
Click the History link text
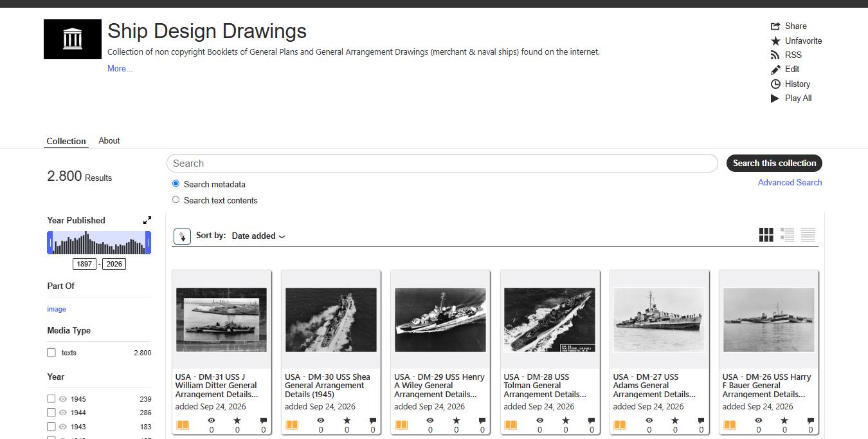pos(797,84)
